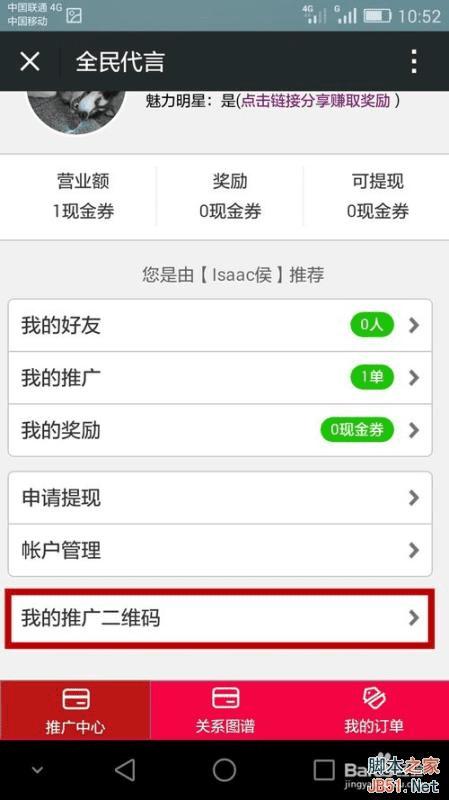Open 我的推广二维码 entry
The width and height of the screenshot is (449, 800).
click(x=220, y=618)
